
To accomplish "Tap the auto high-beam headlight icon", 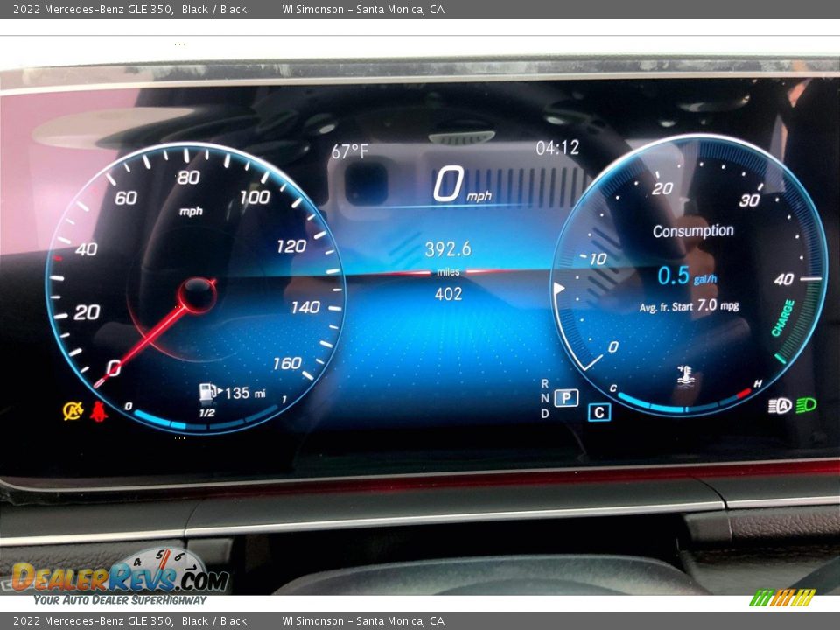I will tap(780, 406).
